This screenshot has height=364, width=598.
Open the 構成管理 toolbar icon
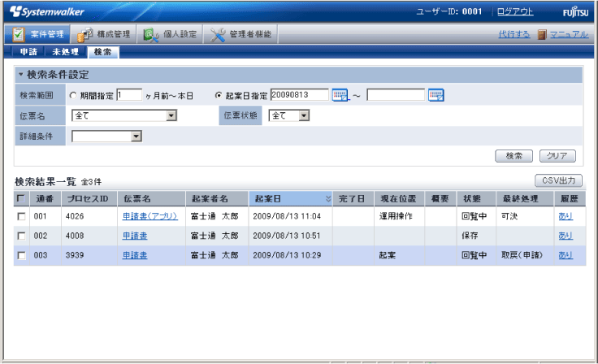tap(85, 35)
